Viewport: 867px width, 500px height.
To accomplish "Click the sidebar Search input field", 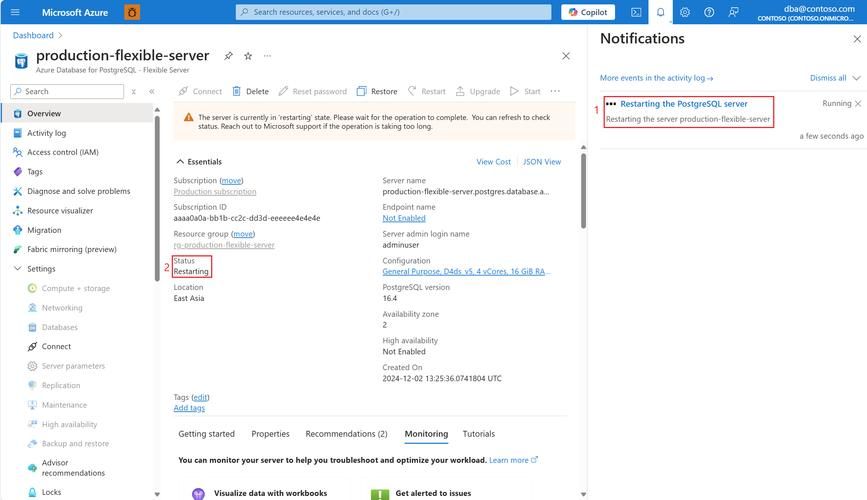I will click(x=70, y=91).
